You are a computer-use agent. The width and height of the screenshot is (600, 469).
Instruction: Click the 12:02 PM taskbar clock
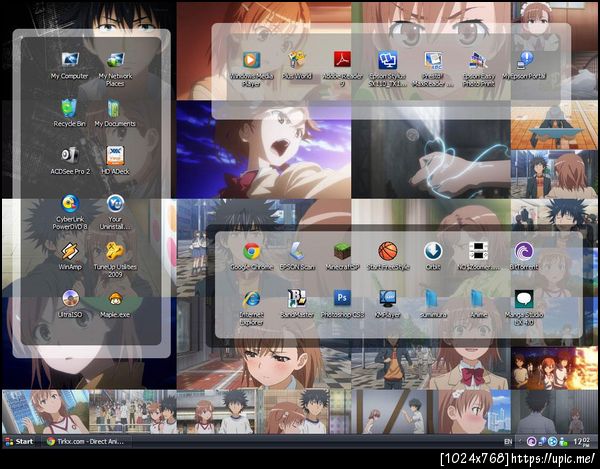click(581, 441)
